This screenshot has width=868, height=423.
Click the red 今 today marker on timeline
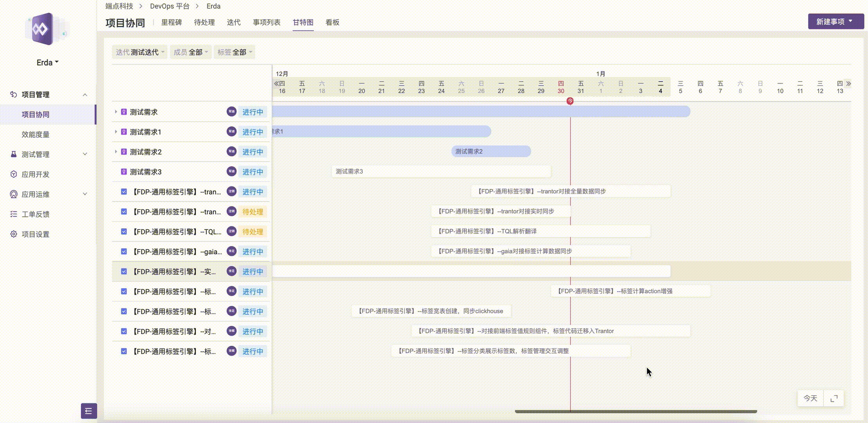click(x=570, y=101)
